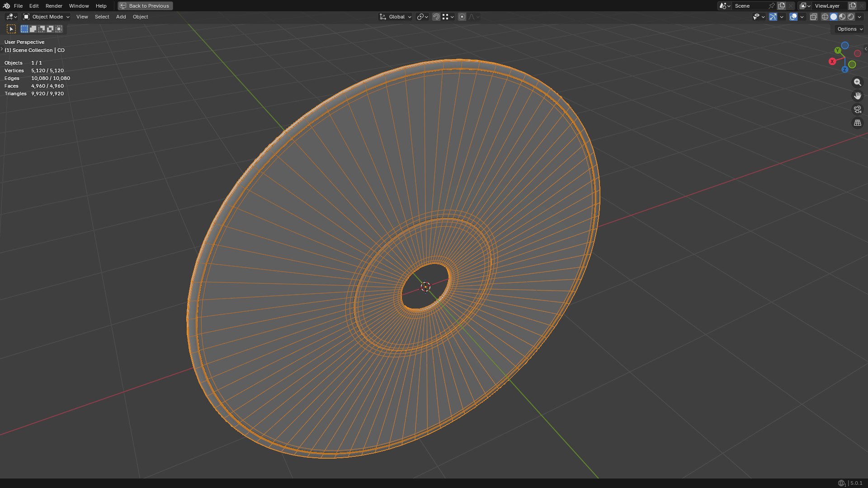The width and height of the screenshot is (868, 488).
Task: Switch to Material Preview shading
Action: tap(842, 17)
